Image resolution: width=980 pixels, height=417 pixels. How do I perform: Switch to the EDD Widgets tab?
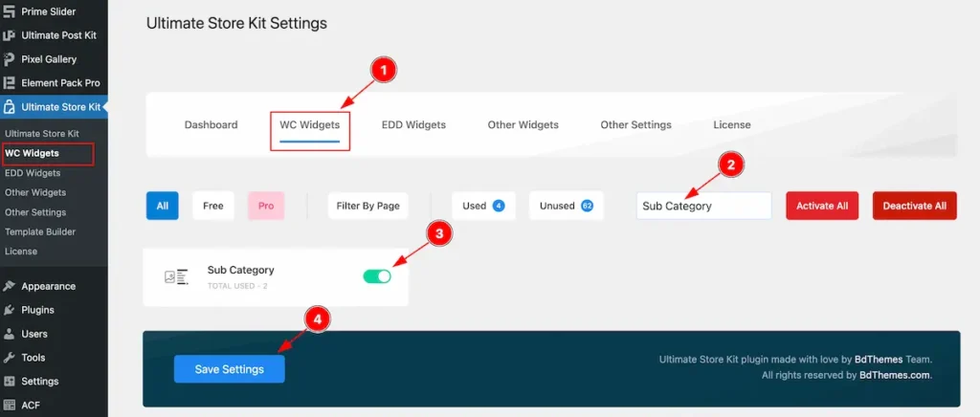point(413,125)
